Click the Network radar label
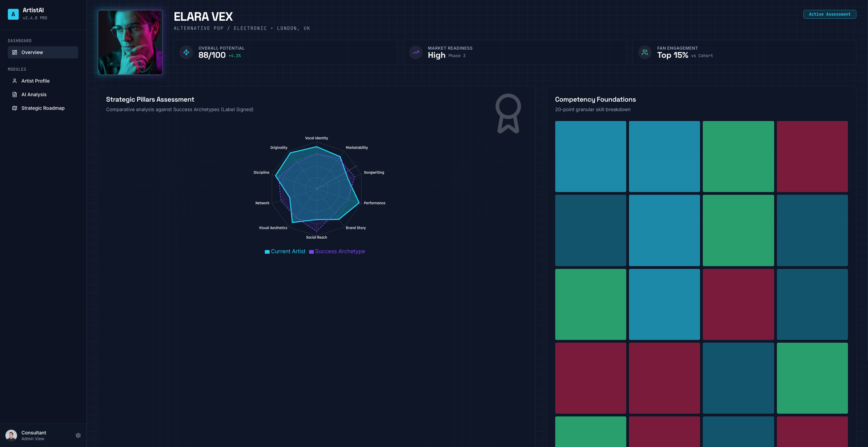The width and height of the screenshot is (868, 447). point(262,203)
